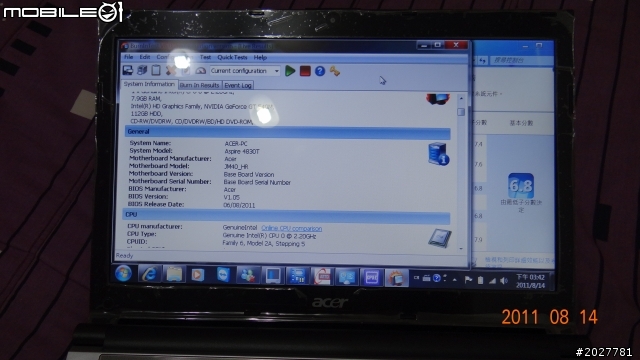Start tests with the green play button
This screenshot has height=360, width=640.
290,71
